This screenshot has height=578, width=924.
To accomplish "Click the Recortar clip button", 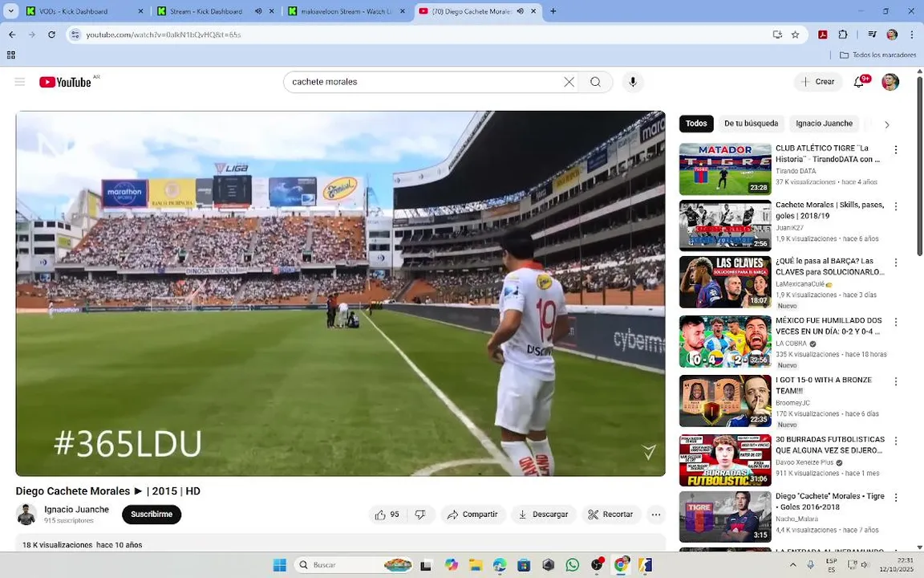I will tap(610, 515).
